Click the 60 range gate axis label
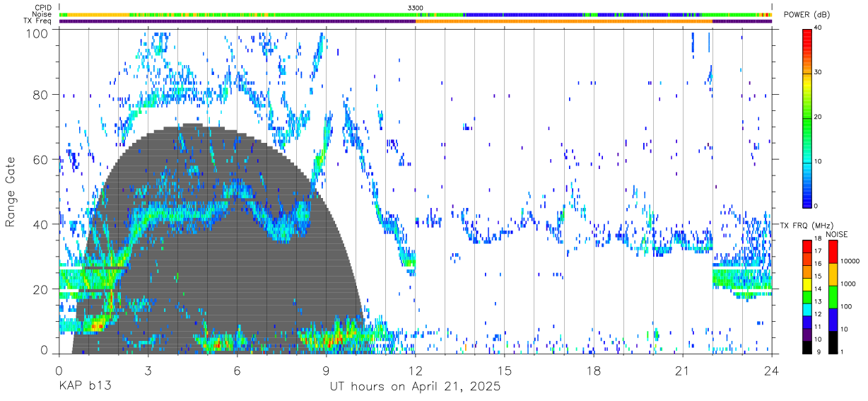 41,160
